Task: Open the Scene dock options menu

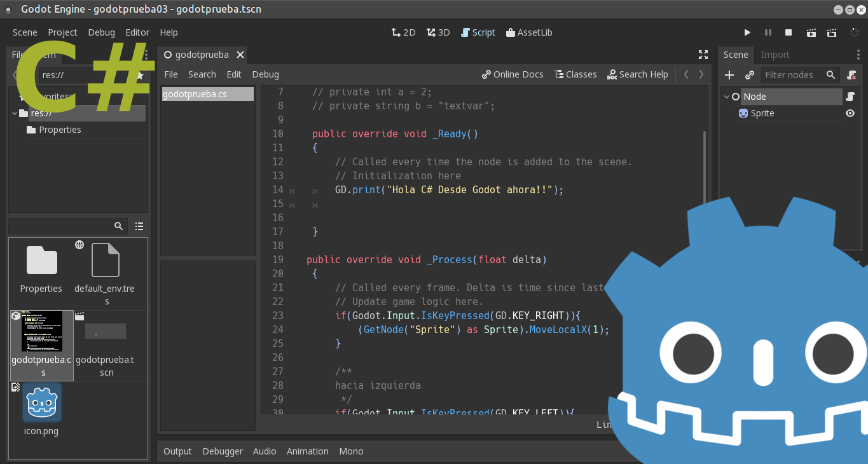Action: pos(858,55)
